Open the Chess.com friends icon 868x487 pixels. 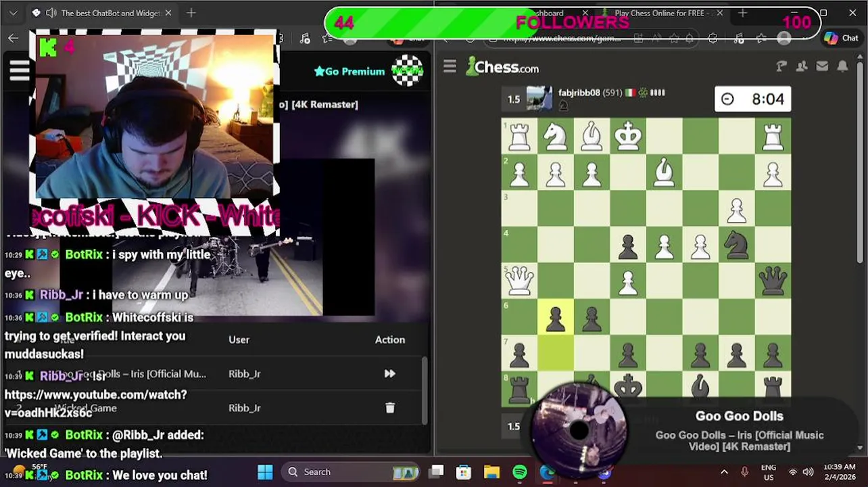[x=802, y=66]
